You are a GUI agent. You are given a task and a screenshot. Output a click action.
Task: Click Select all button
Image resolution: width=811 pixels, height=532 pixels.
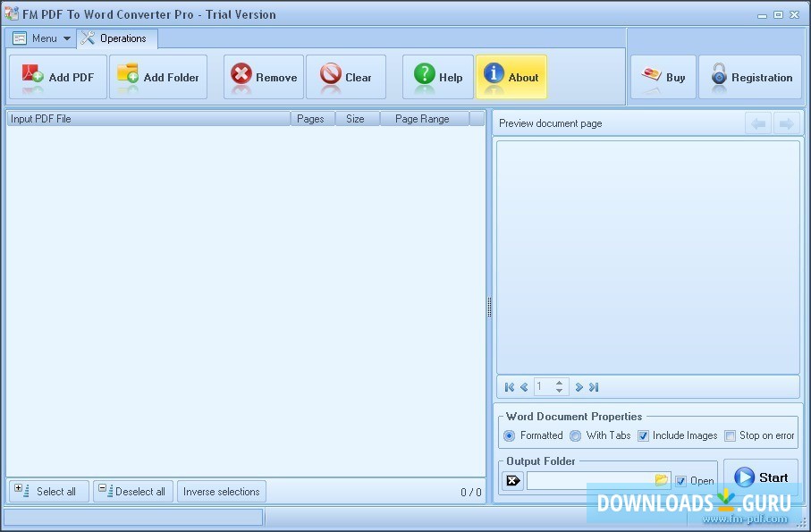(49, 491)
